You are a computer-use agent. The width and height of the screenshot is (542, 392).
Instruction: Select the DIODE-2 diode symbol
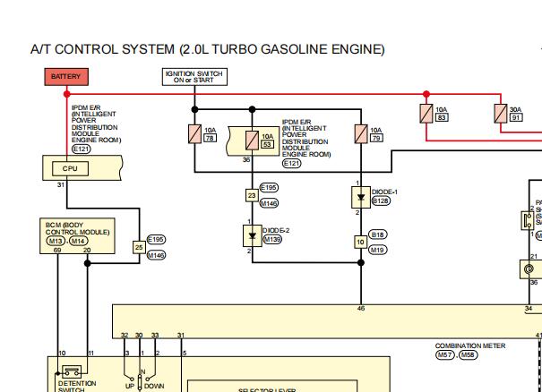tap(253, 236)
